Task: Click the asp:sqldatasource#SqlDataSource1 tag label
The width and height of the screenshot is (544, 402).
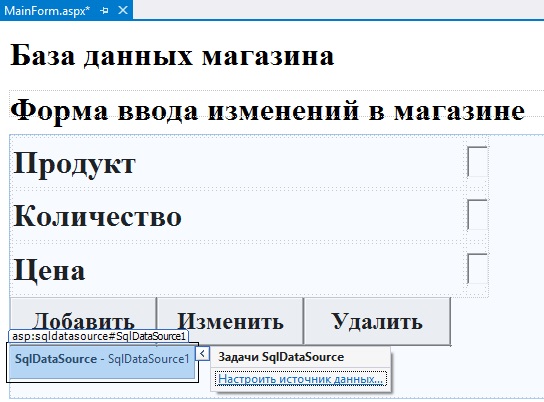Action: click(99, 336)
